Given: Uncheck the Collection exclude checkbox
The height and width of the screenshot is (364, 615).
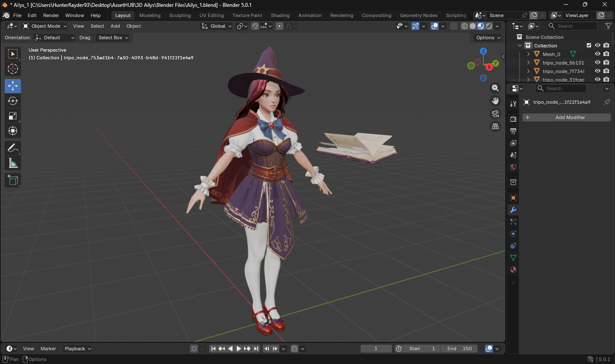Looking at the screenshot, I should tap(589, 45).
